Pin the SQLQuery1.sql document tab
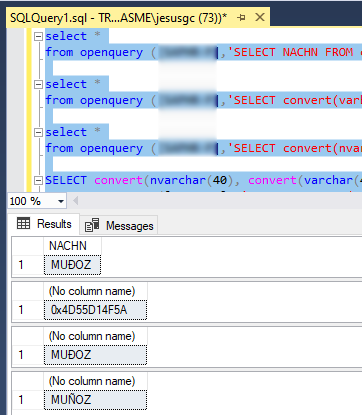This screenshot has width=362, height=415. [241, 17]
